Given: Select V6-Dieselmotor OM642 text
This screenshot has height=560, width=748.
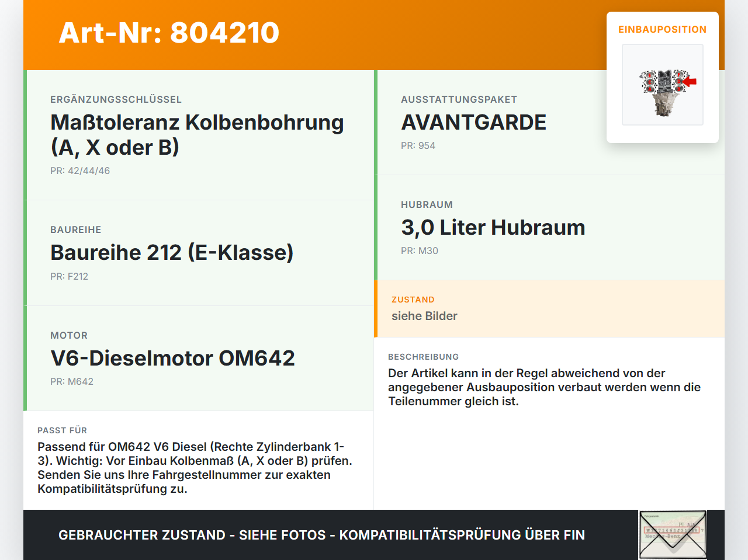Looking at the screenshot, I should click(173, 358).
